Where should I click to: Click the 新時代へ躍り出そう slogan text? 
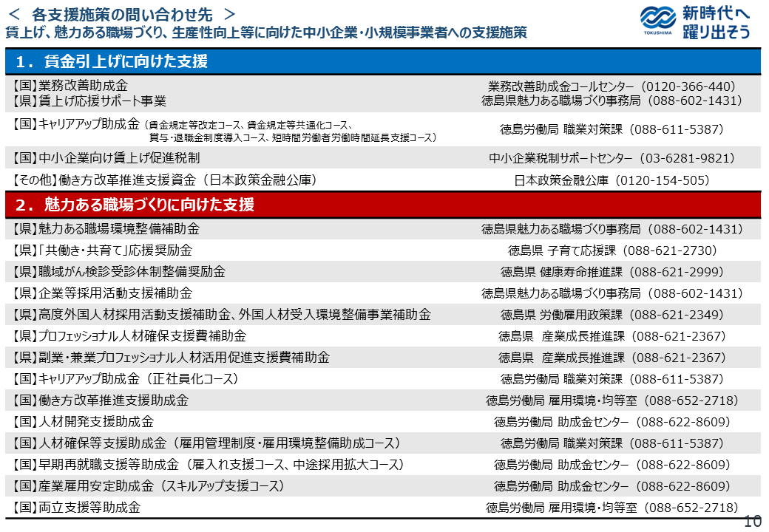716,22
